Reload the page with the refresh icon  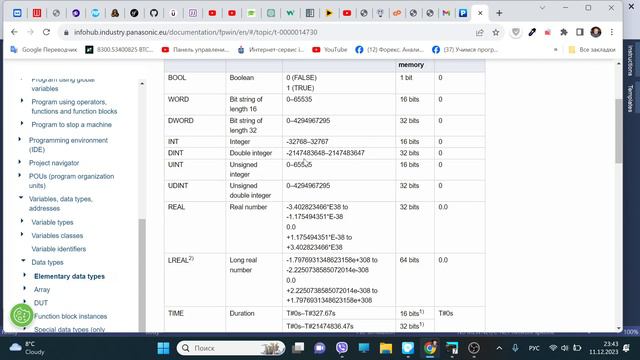(x=46, y=32)
